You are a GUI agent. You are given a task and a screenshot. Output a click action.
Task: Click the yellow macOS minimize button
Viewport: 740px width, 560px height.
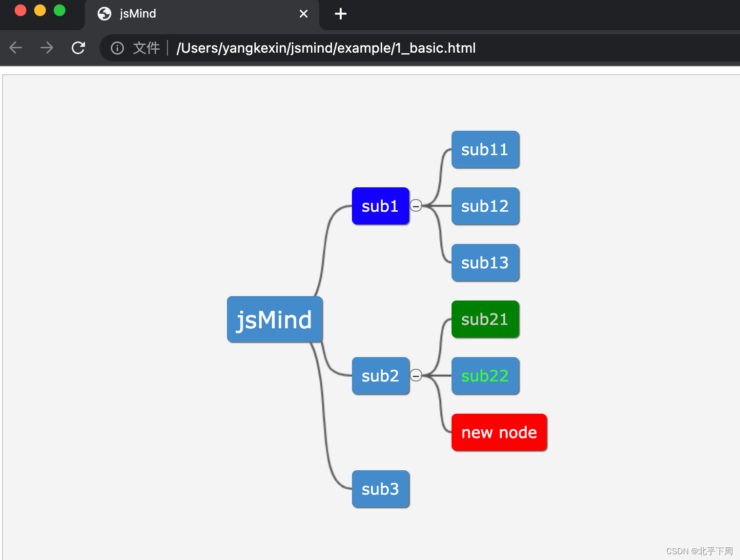click(x=40, y=10)
